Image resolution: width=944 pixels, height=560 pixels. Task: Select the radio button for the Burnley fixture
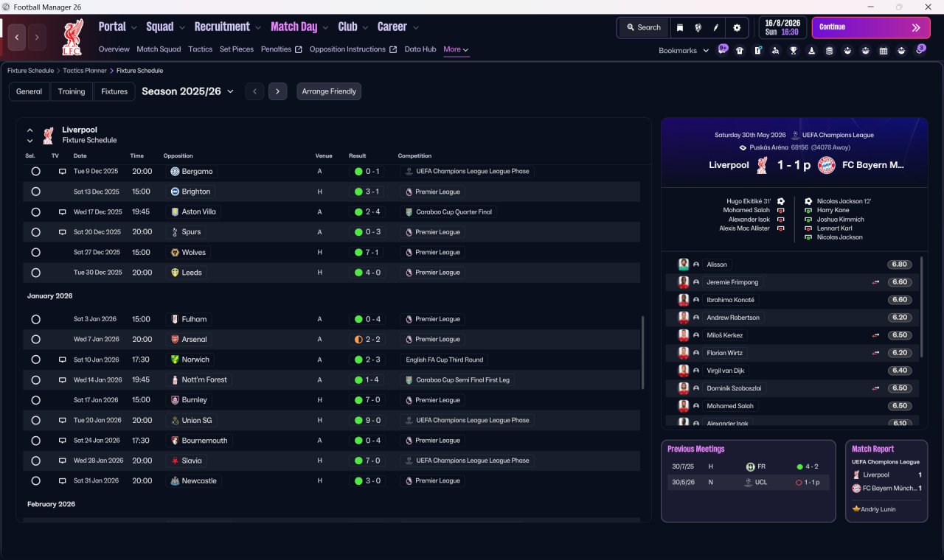[x=35, y=400]
